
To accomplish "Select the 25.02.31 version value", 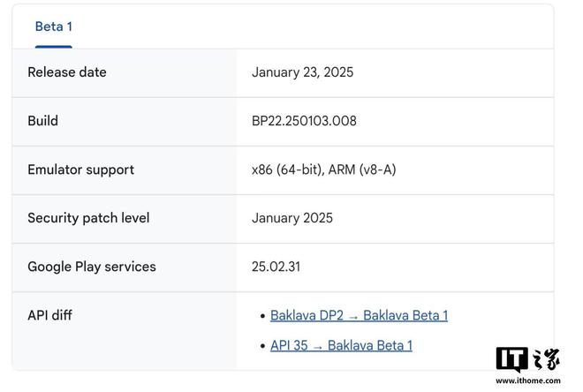I will click(276, 267).
